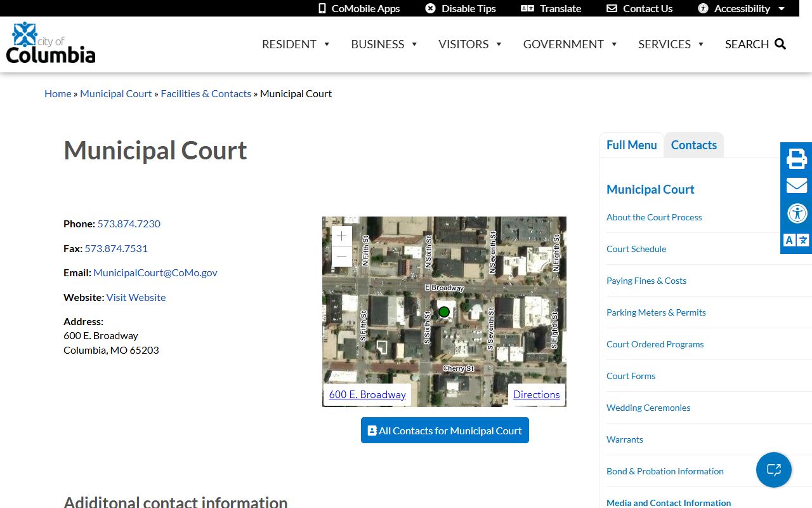Open Municipal Court breadcrumb link
The width and height of the screenshot is (812, 508).
pos(116,93)
